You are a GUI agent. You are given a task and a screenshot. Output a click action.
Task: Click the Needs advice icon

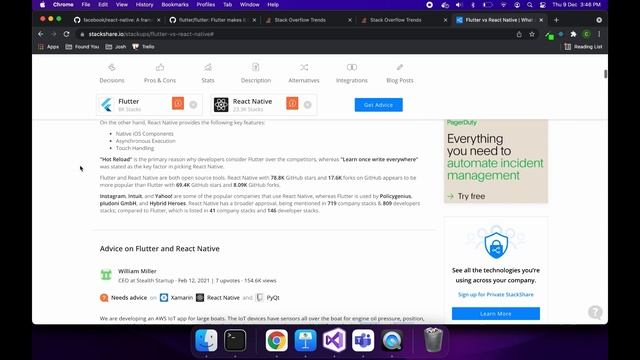pyautogui.click(x=104, y=298)
